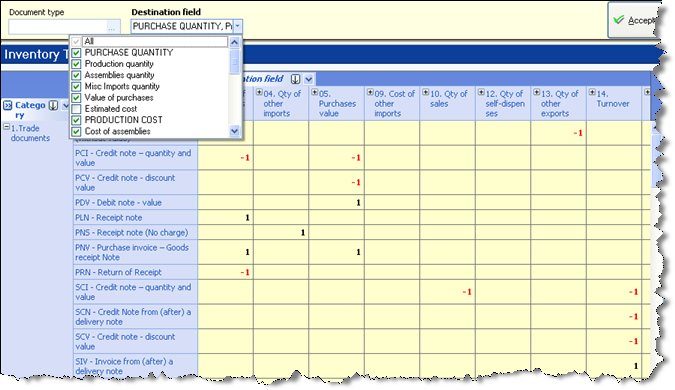The height and width of the screenshot is (390, 675).
Task: Click dropdown list scroll up arrow
Action: click(x=235, y=42)
